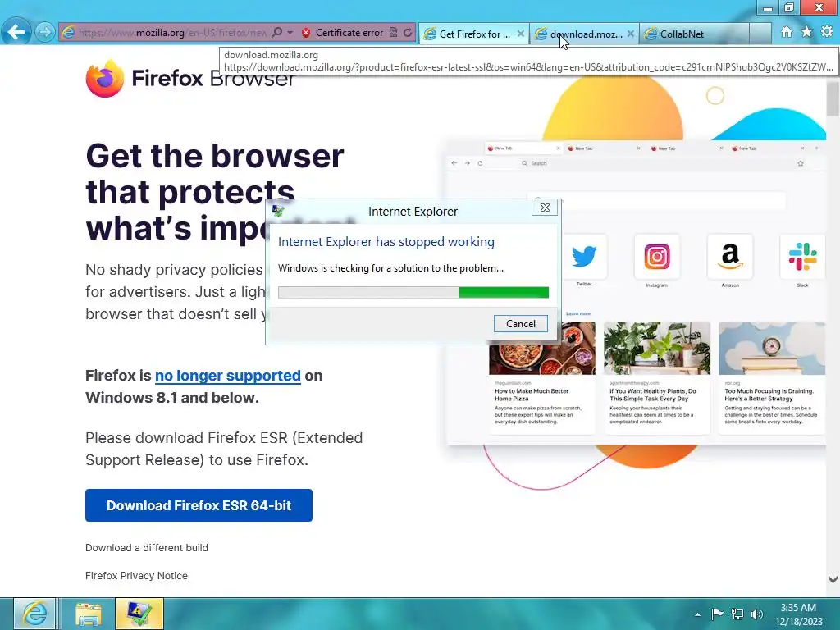
Task: Click the scrollbar down arrow
Action: pos(833,579)
